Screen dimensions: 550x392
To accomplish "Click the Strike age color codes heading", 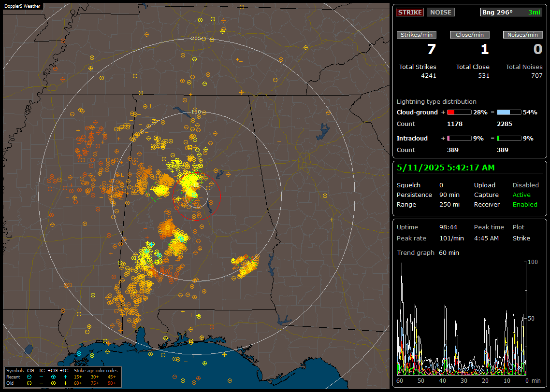I will click(x=96, y=371).
